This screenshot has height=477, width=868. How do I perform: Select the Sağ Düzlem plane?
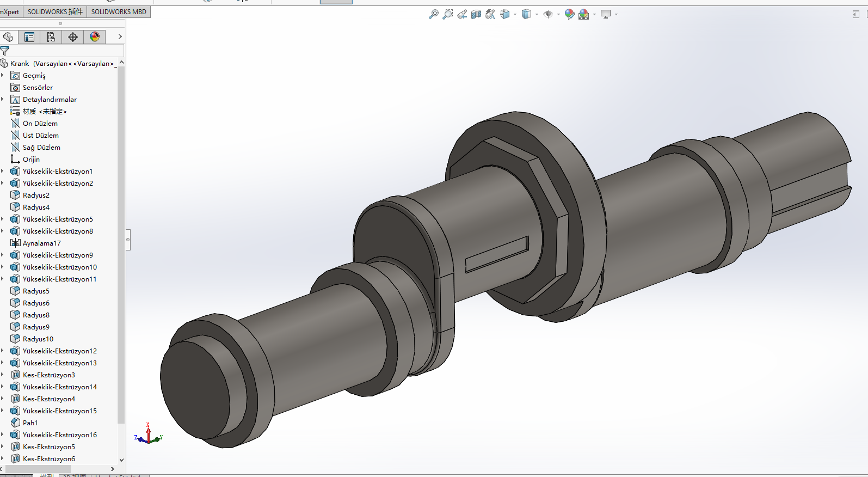41,148
